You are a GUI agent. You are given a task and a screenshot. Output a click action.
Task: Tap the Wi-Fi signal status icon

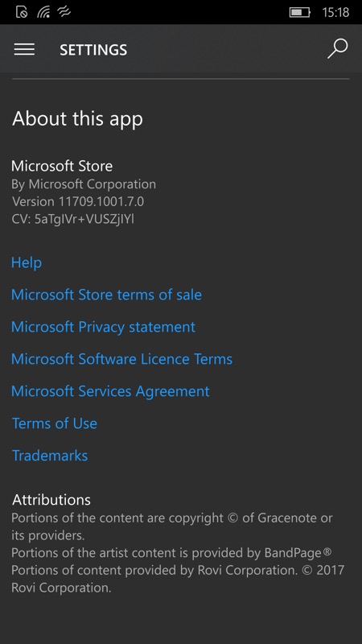click(x=43, y=12)
